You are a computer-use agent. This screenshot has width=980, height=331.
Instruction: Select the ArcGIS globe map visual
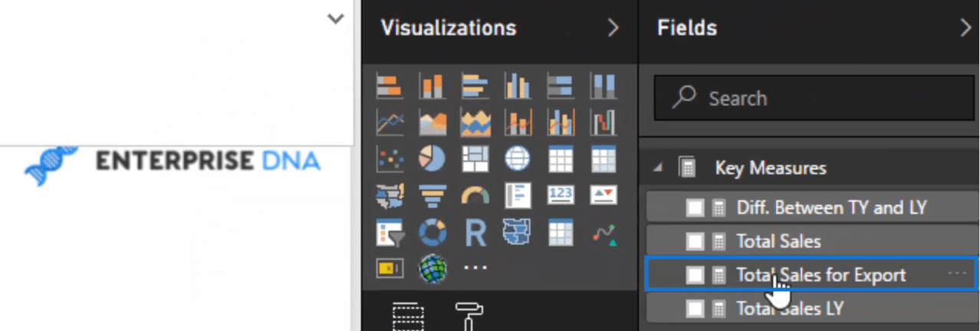[x=432, y=269]
